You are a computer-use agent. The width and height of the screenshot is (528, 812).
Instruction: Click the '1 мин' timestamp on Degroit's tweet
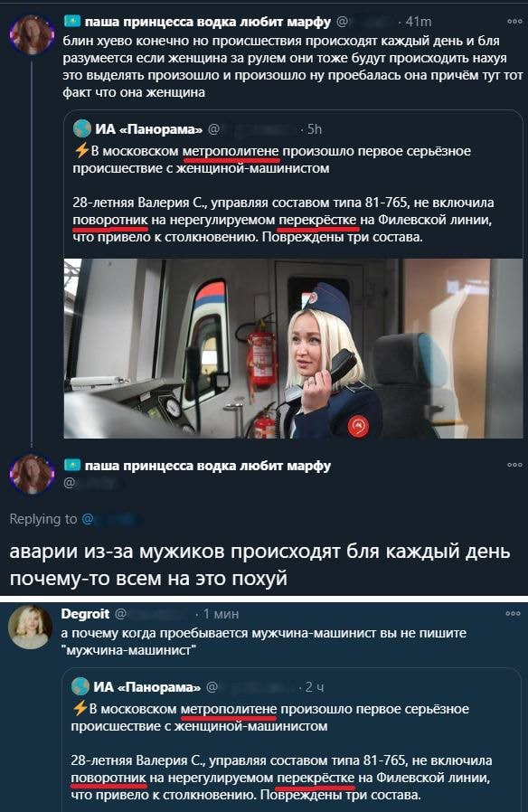click(221, 614)
